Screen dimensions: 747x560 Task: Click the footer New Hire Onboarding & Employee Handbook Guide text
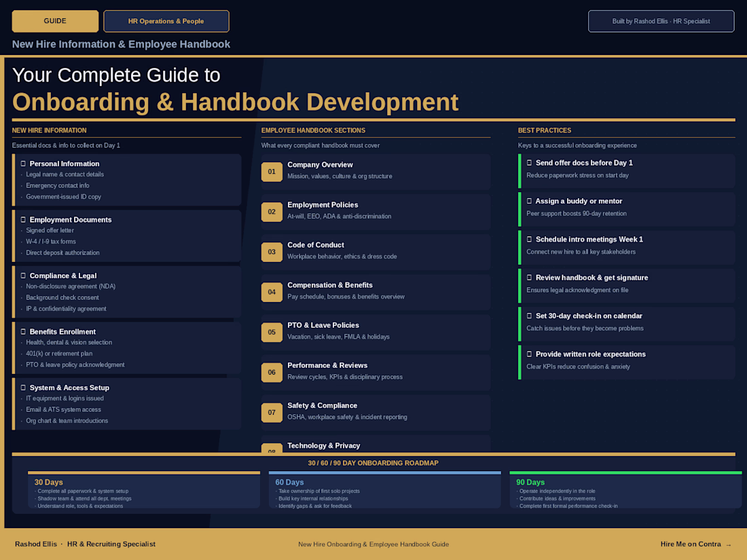(373, 544)
